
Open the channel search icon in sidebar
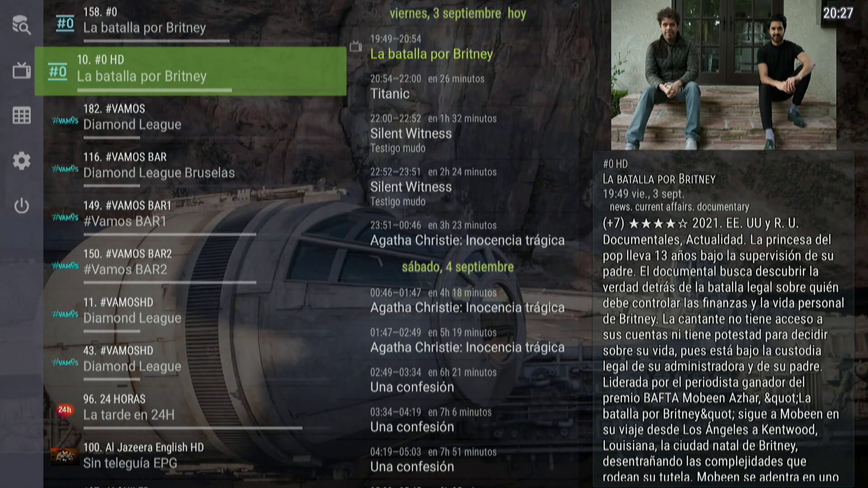pyautogui.click(x=21, y=25)
